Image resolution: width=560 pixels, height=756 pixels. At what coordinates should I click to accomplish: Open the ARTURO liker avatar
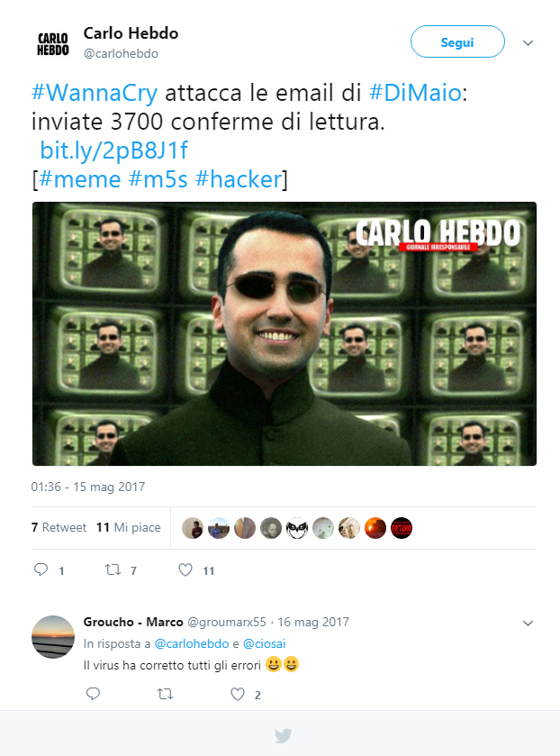point(402,528)
